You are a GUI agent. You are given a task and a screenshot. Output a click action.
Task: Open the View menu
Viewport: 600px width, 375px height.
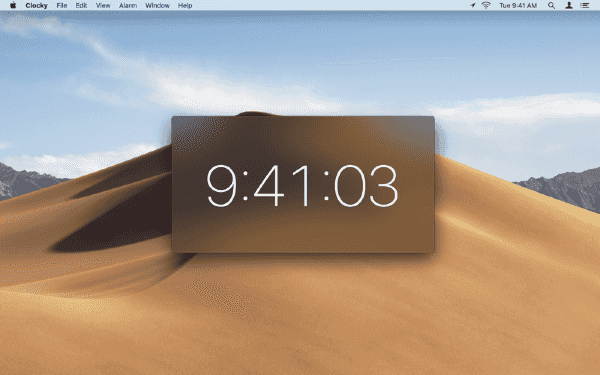tap(103, 5)
